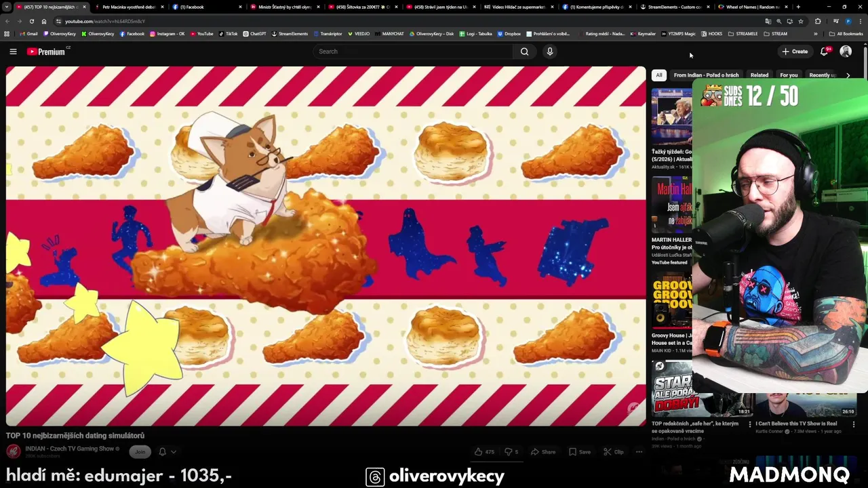Screen dimensions: 868x488
Task: Click the search magnifier button
Action: (524, 52)
